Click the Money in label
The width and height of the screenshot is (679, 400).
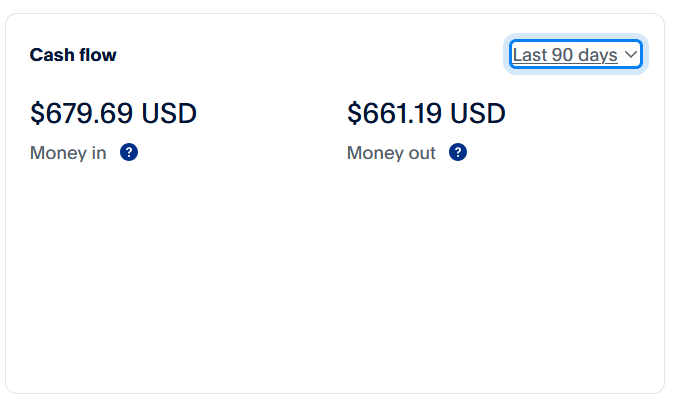68,153
